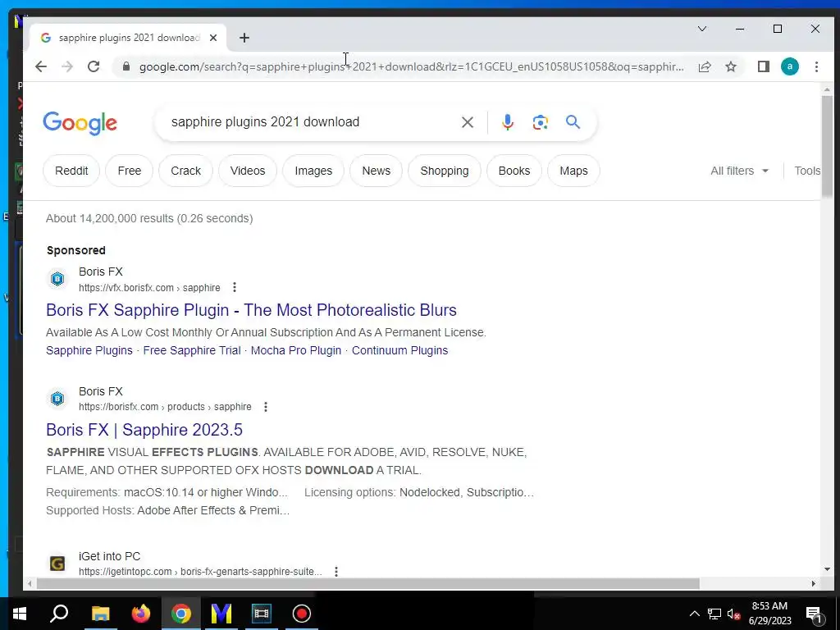This screenshot has width=840, height=630.
Task: Switch to Books results
Action: point(514,171)
